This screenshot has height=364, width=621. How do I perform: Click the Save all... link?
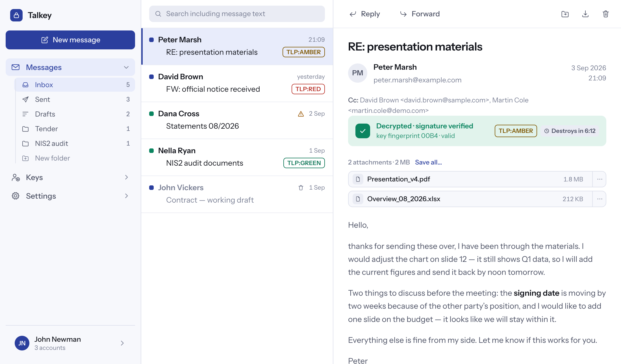pos(428,162)
